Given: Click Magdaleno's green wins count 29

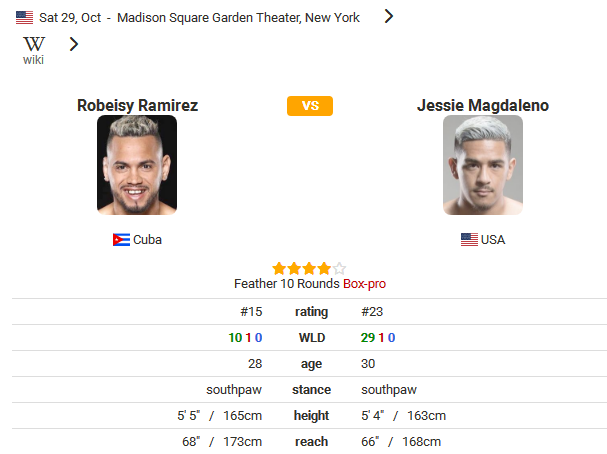Looking at the screenshot, I should tap(368, 338).
